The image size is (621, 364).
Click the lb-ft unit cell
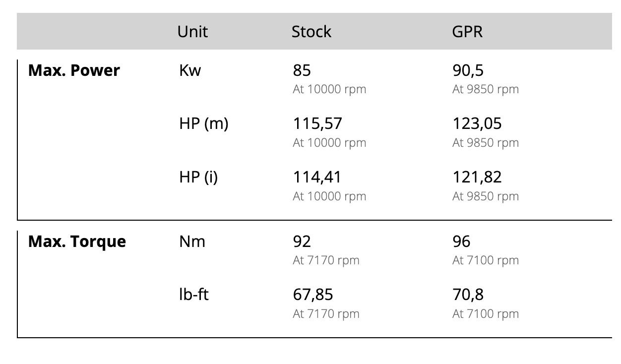point(194,295)
